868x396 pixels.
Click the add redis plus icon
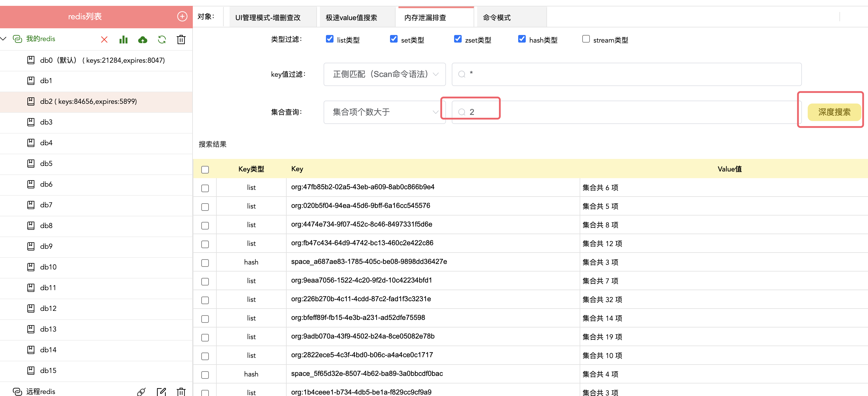pyautogui.click(x=182, y=17)
